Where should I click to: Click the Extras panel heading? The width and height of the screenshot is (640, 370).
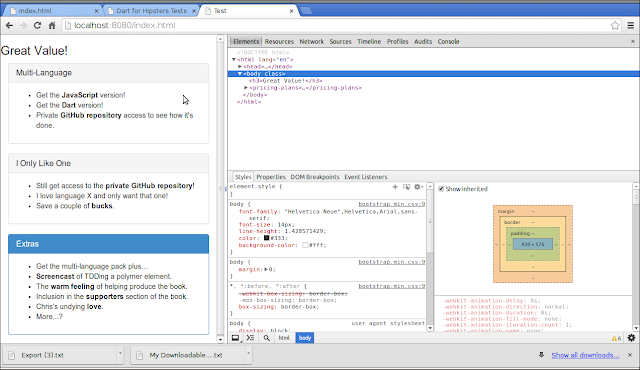point(109,244)
